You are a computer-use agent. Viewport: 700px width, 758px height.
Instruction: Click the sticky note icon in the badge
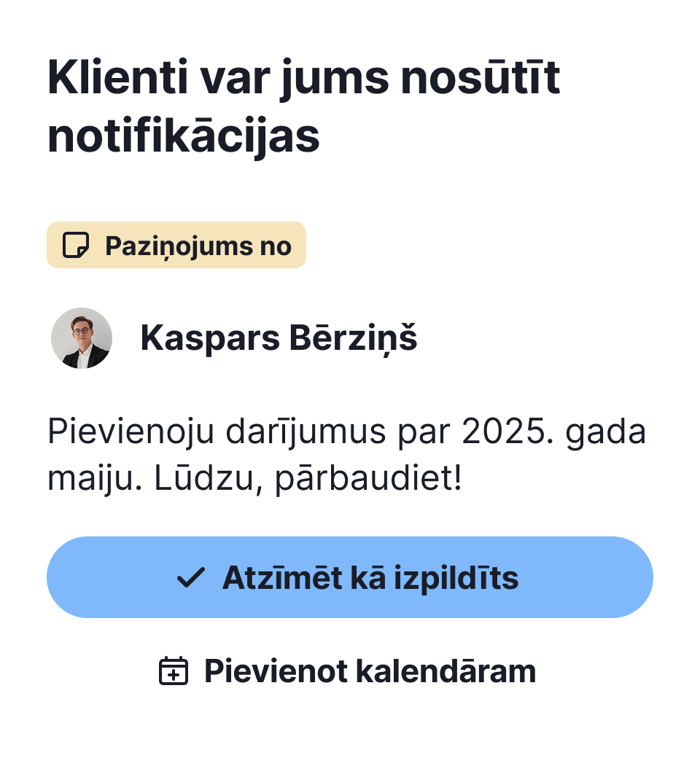tap(76, 245)
